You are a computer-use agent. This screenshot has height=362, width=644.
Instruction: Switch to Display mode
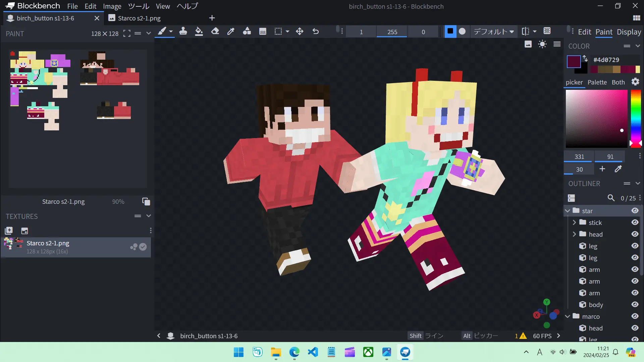[x=629, y=32]
